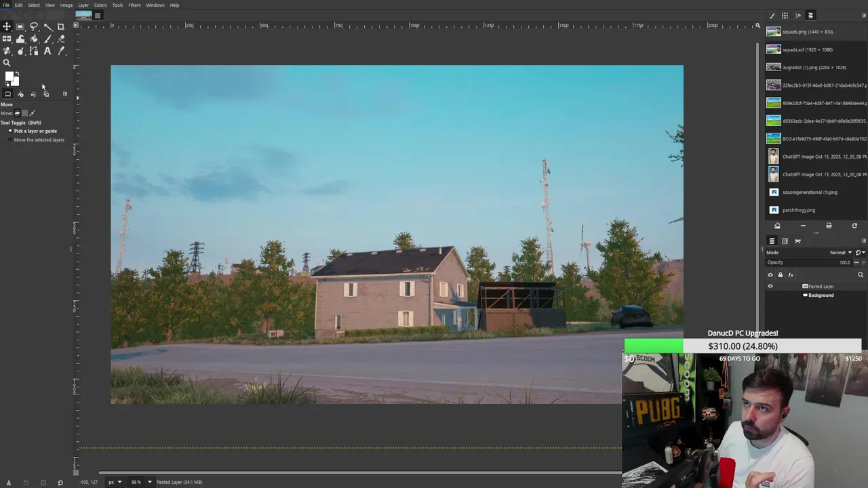Select the Move tool in toolbox
Viewport: 868px width, 488px height.
[x=7, y=26]
